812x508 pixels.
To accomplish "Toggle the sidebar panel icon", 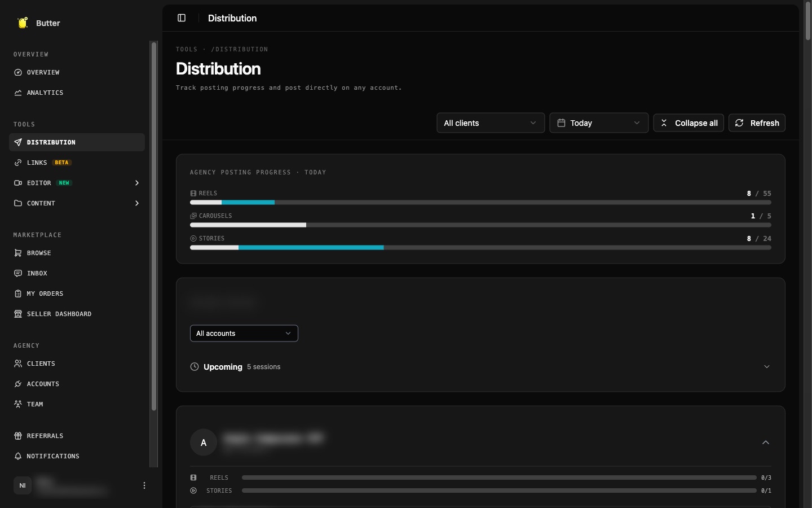I will [x=182, y=18].
